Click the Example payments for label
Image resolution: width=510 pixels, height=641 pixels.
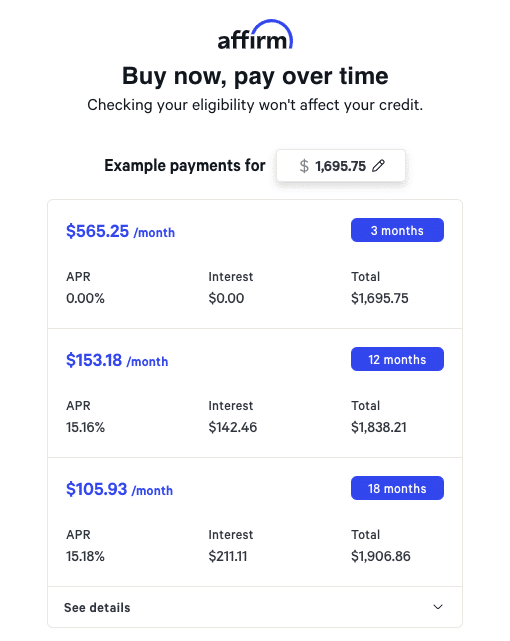[x=185, y=166]
